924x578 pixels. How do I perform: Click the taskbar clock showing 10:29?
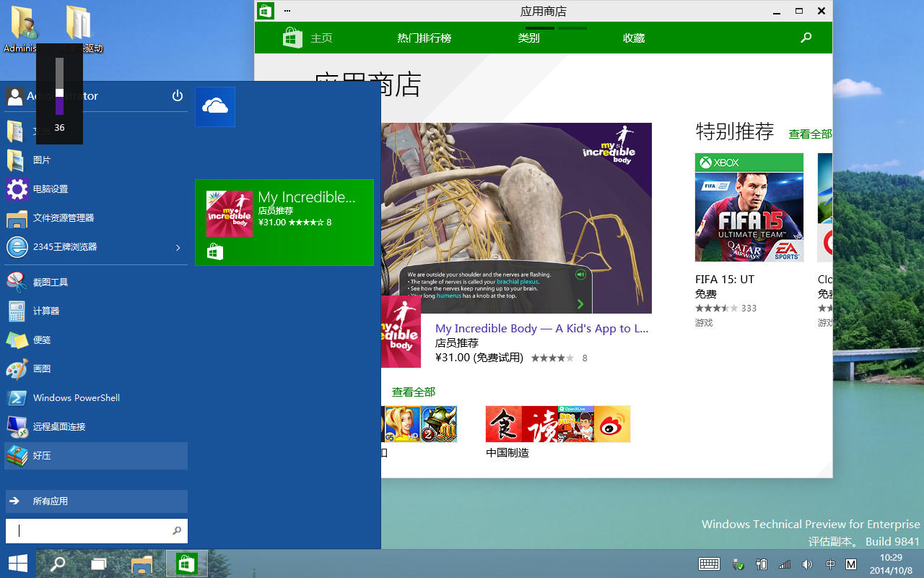[892, 564]
